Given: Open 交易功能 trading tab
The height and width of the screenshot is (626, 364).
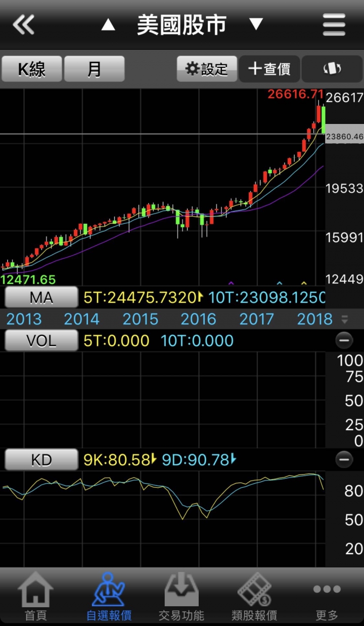Looking at the screenshot, I should [181, 597].
